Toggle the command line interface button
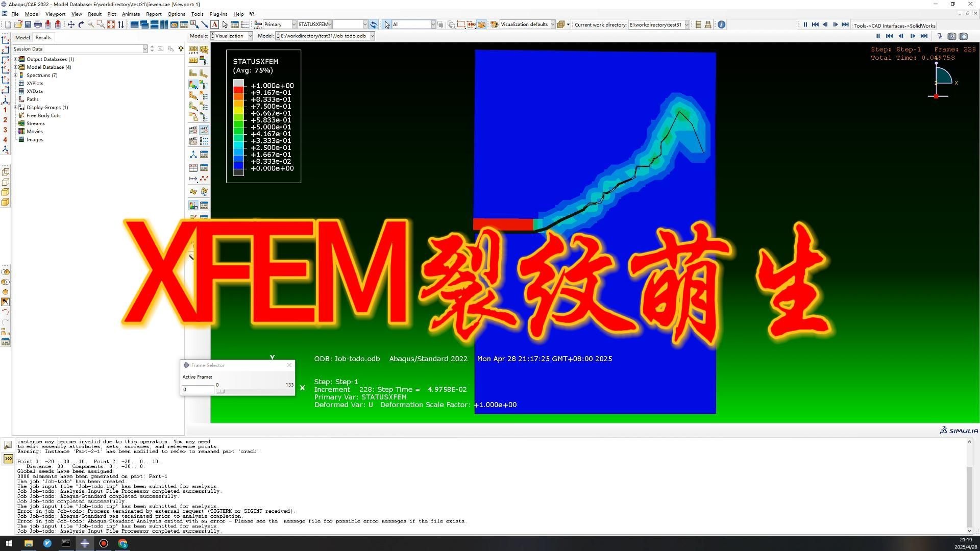This screenshot has height=551, width=980. pos(8,459)
